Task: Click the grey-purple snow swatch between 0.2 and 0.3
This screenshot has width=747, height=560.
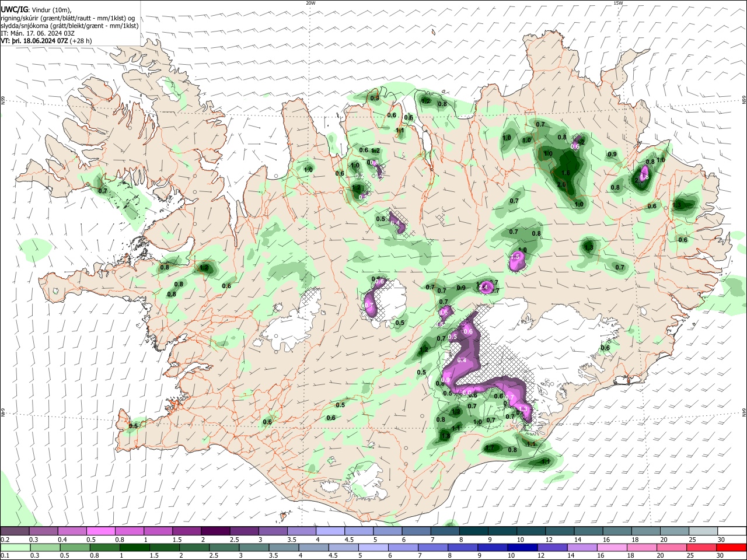Action: (15, 531)
